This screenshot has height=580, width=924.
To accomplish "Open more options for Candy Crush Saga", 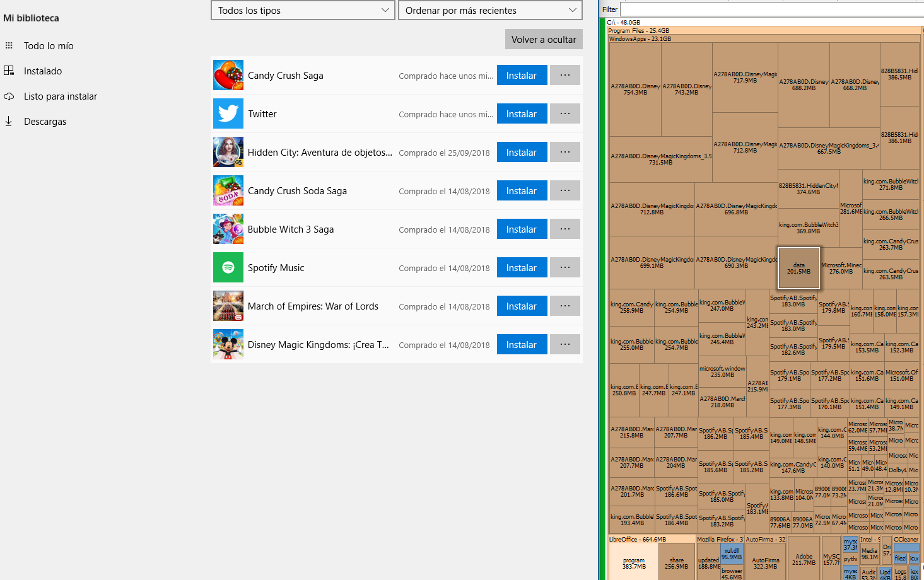I will click(x=565, y=75).
